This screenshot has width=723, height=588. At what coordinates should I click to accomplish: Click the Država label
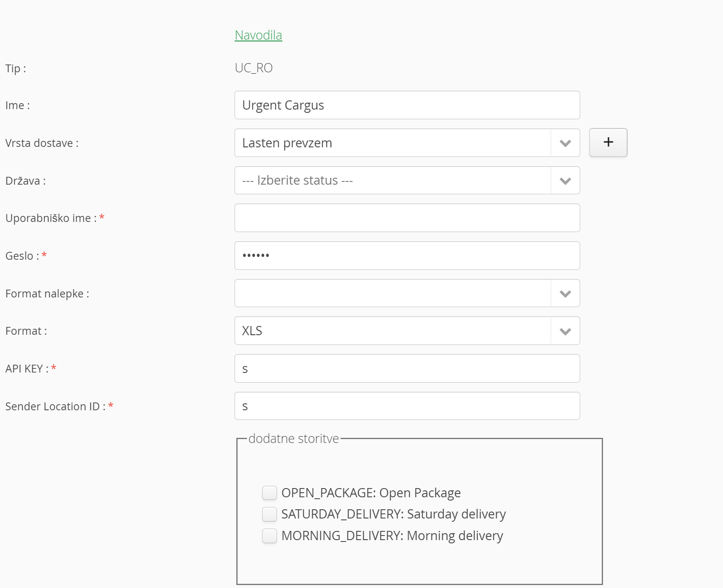pos(25,181)
